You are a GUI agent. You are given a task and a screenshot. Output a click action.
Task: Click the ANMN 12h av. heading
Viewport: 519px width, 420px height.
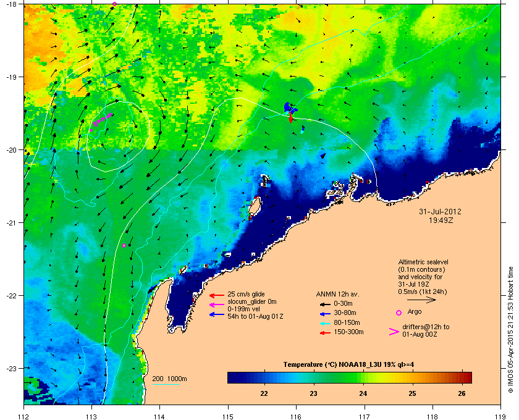337,294
